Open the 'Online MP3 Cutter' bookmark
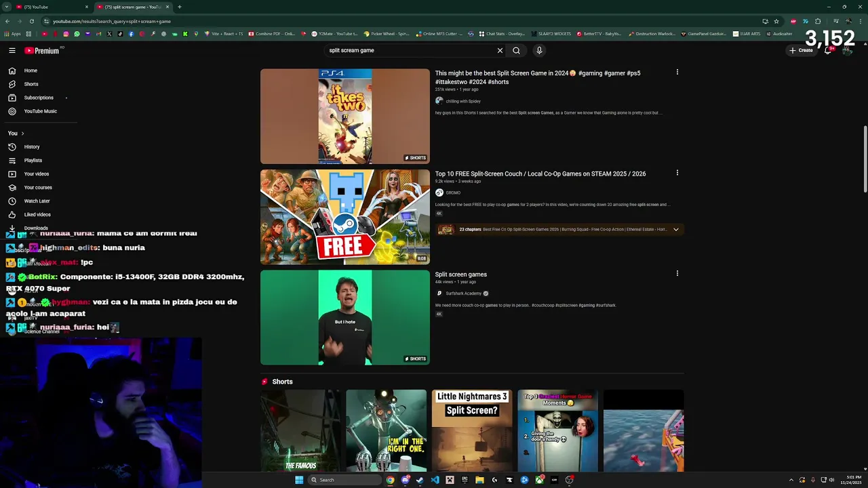Viewport: 868px width, 488px height. pyautogui.click(x=439, y=34)
